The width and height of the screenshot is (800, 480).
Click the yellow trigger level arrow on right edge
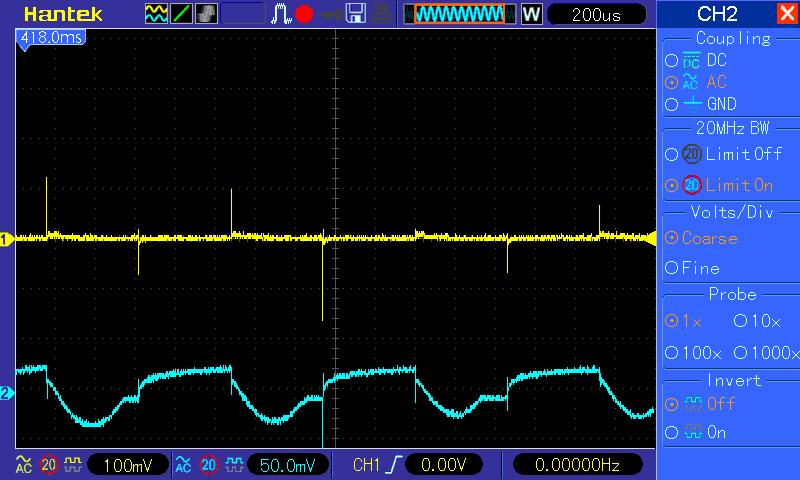coord(651,238)
